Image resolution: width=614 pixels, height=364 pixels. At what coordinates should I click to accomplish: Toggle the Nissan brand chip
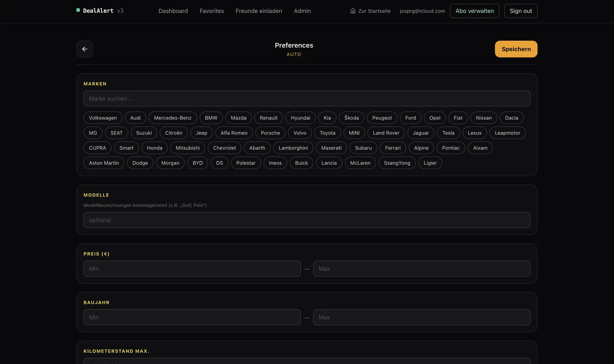tap(484, 118)
